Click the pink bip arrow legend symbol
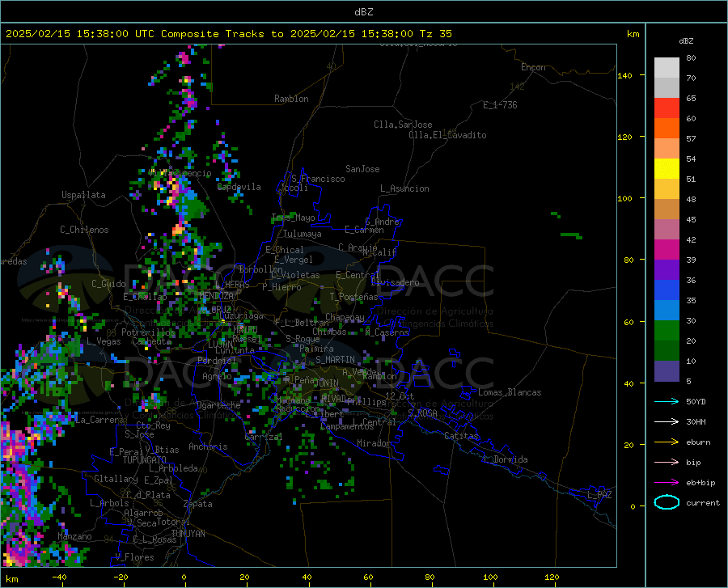The height and width of the screenshot is (588, 728). pos(667,463)
